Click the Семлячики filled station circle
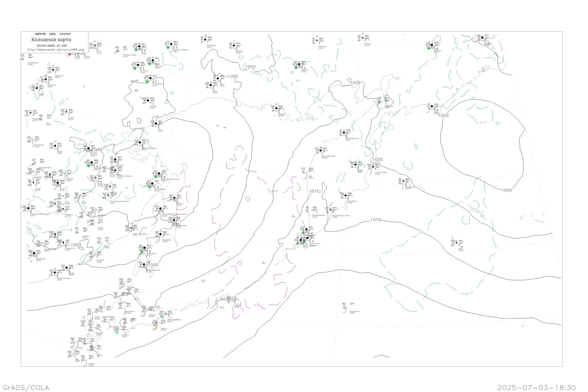This screenshot has height=392, width=588. 346,195
